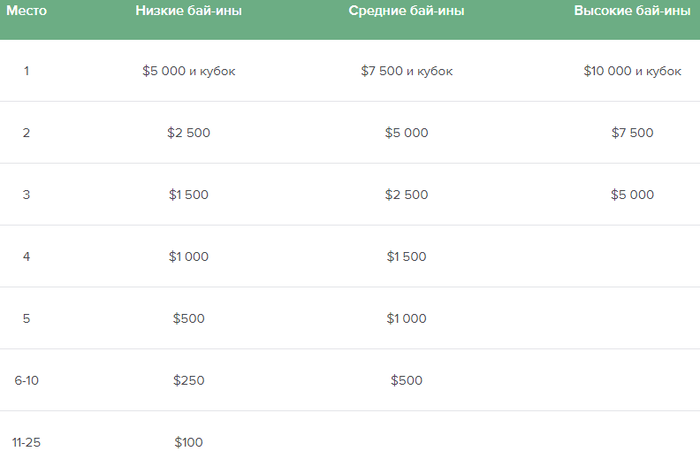Viewport: 700px width, 459px height.
Task: Click third place low buy-in prize $1 500
Action: (x=188, y=195)
